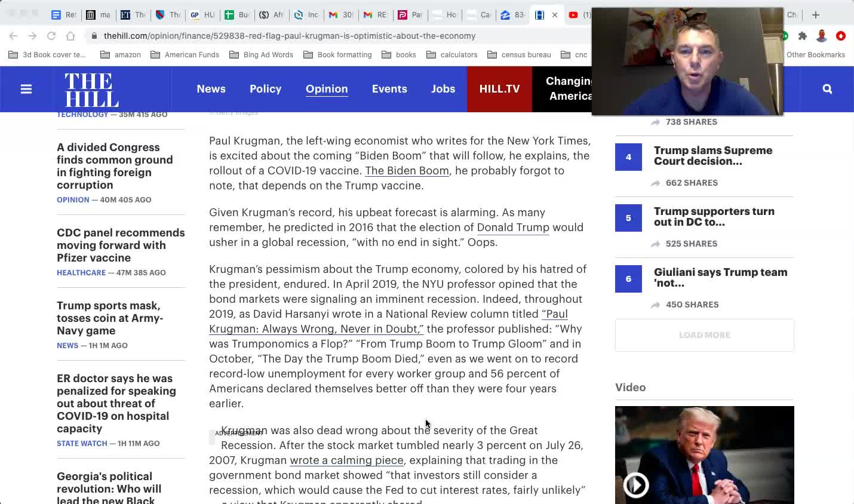
Task: Open 'Trump supporters turn out in DC' story
Action: (x=714, y=217)
